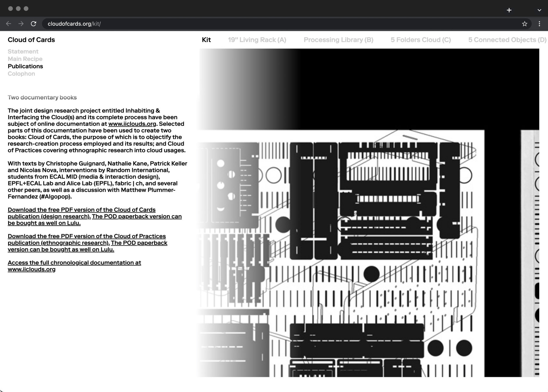Bookmark this page with the star icon
The width and height of the screenshot is (548, 392).
tap(524, 24)
